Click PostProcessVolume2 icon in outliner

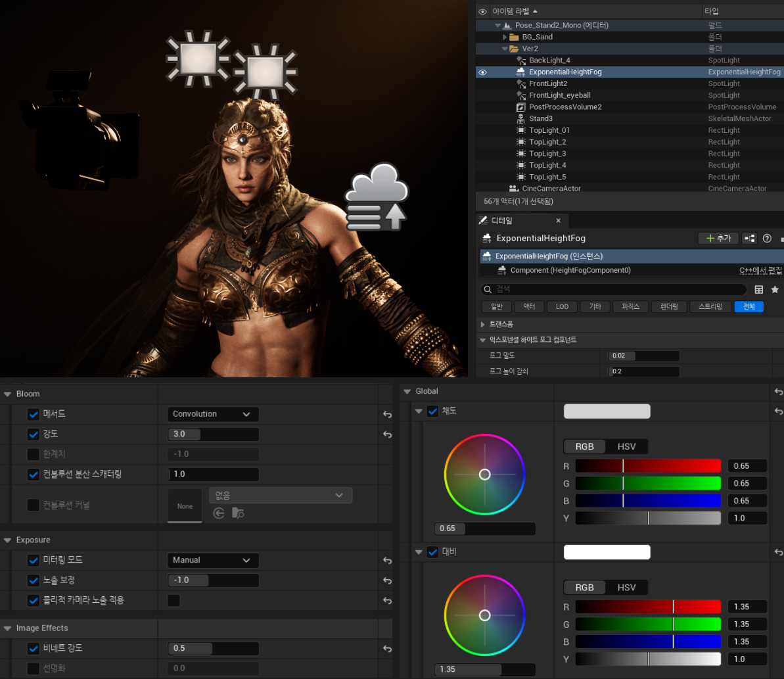(521, 107)
